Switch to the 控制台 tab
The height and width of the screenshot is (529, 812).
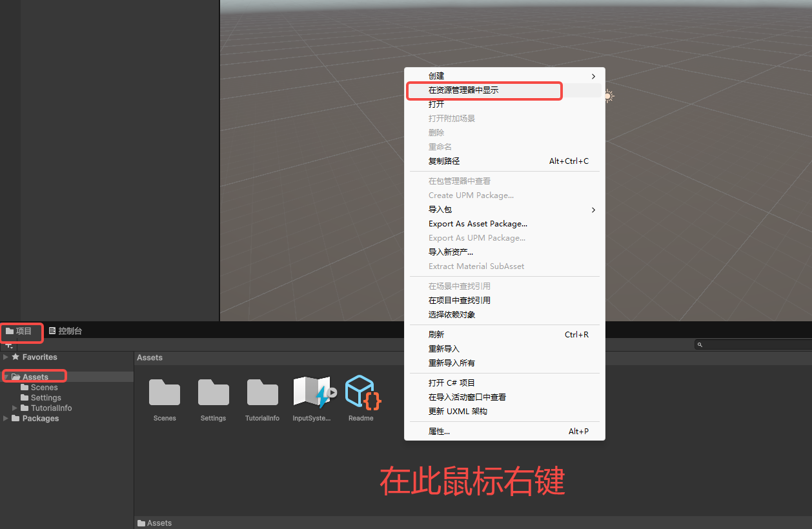[65, 331]
